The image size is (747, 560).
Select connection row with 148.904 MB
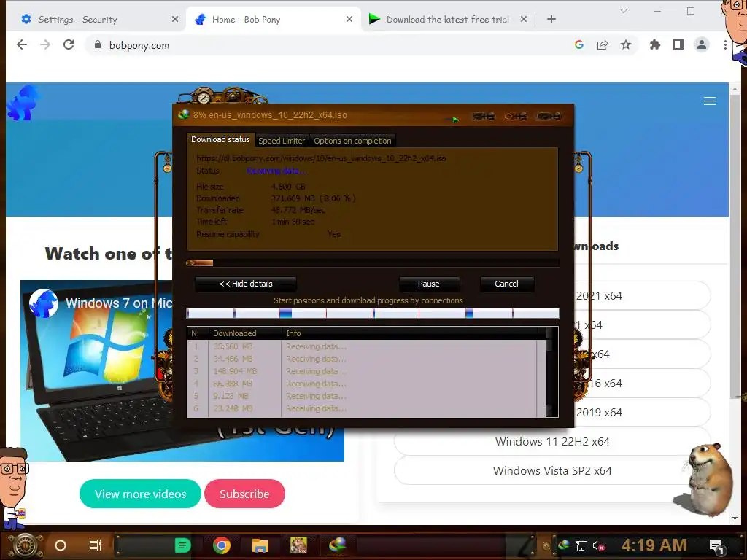click(366, 371)
